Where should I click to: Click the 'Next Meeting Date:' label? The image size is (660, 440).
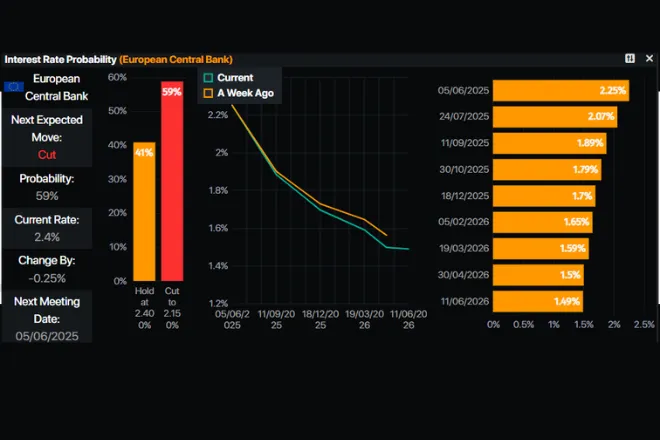point(47,310)
